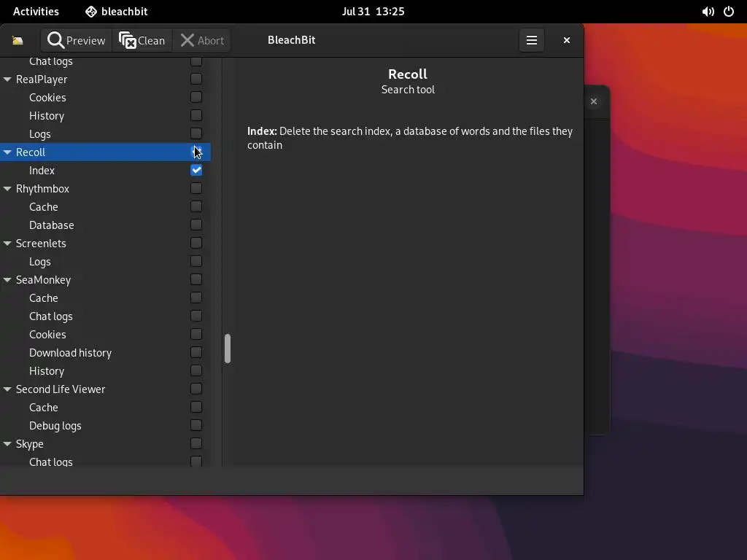Enable Second Life Viewer Debug logs checkbox
Screen dimensions: 747x560
(196, 425)
